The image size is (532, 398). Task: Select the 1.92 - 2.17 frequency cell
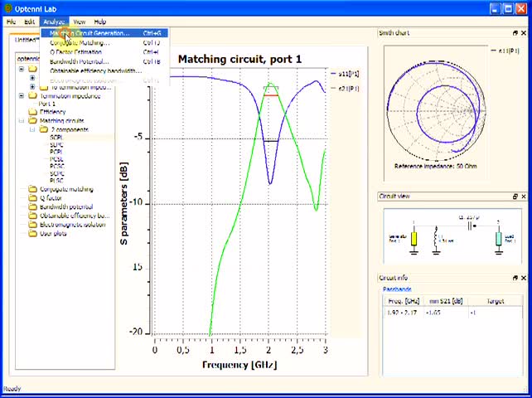(x=403, y=313)
